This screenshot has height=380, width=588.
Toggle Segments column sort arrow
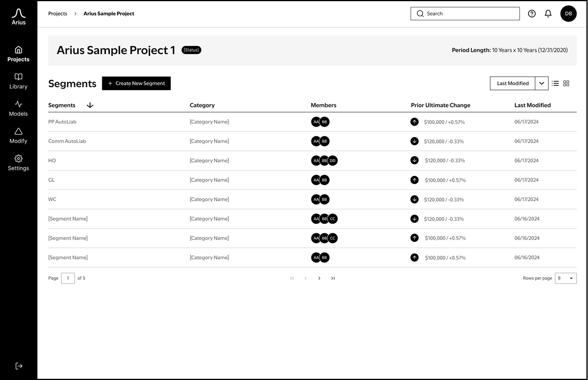(90, 105)
